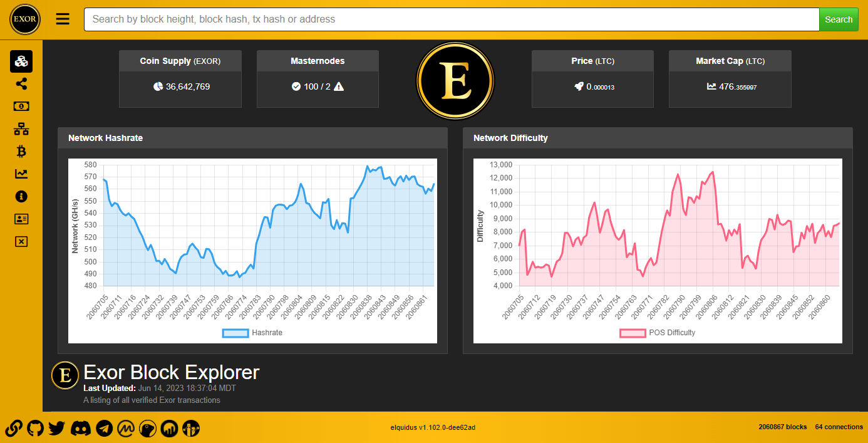Image resolution: width=868 pixels, height=443 pixels.
Task: Open the share-nodes icon in sidebar
Action: pos(21,84)
